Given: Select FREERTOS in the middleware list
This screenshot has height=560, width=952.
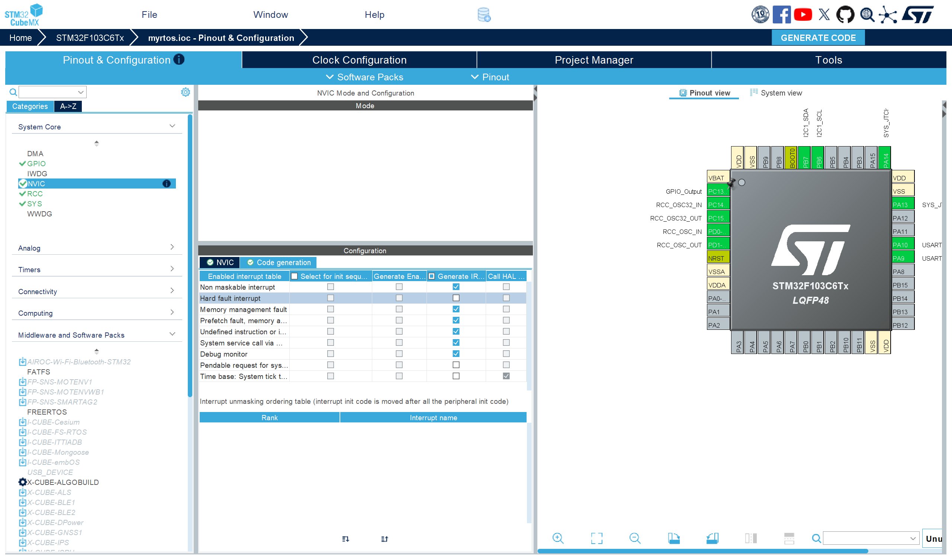Looking at the screenshot, I should 47,412.
